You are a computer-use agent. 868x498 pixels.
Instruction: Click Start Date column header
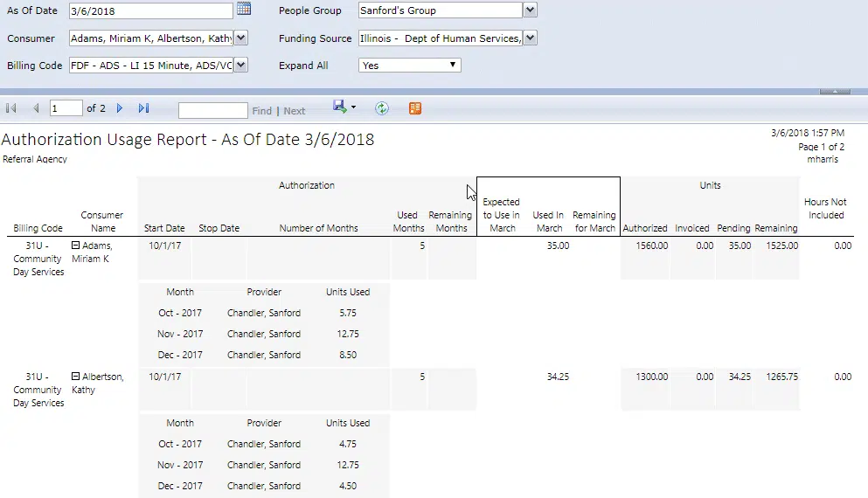point(164,229)
